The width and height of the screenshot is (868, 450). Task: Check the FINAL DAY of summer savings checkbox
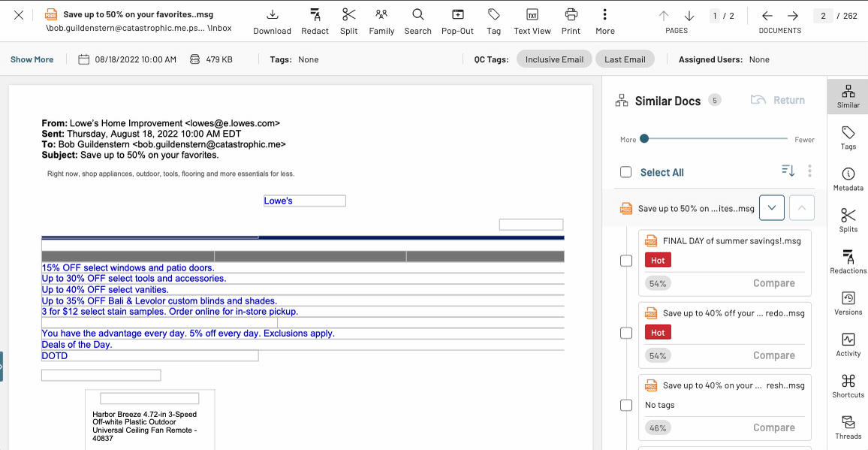click(x=626, y=261)
